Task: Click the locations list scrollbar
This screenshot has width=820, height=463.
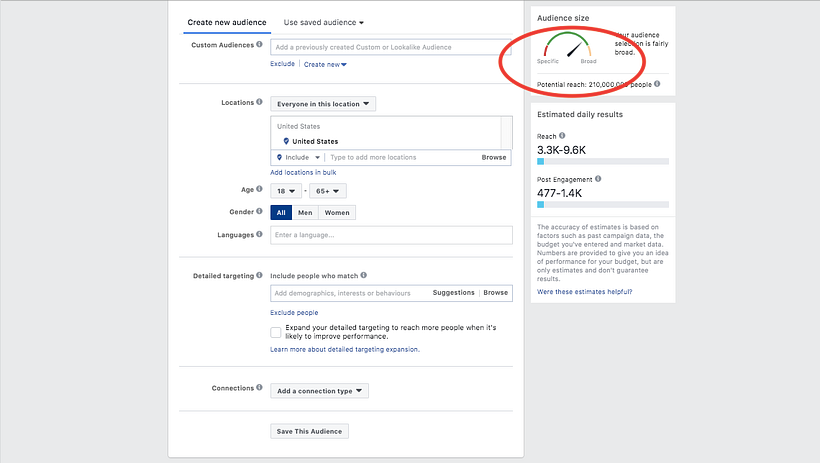Action: pyautogui.click(x=506, y=133)
